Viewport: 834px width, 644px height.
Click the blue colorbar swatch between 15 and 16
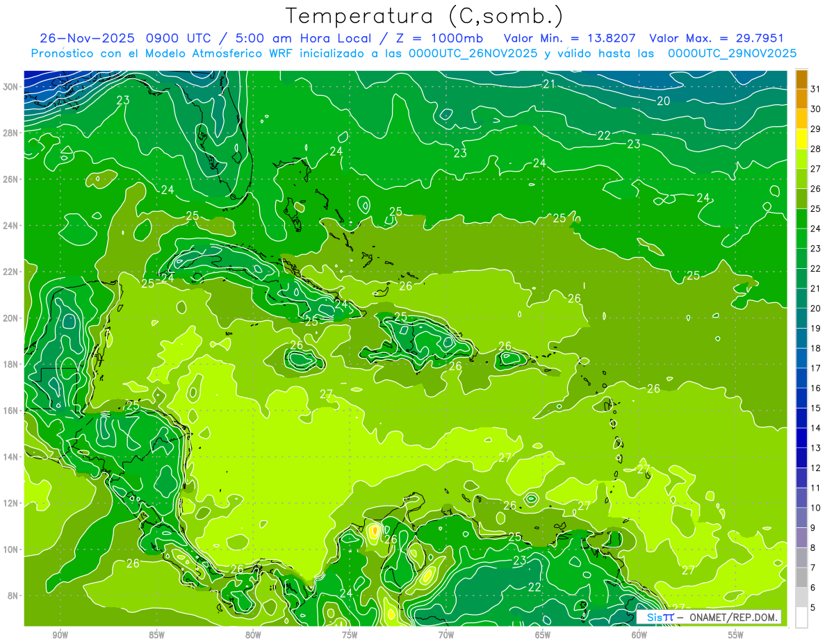pos(801,398)
